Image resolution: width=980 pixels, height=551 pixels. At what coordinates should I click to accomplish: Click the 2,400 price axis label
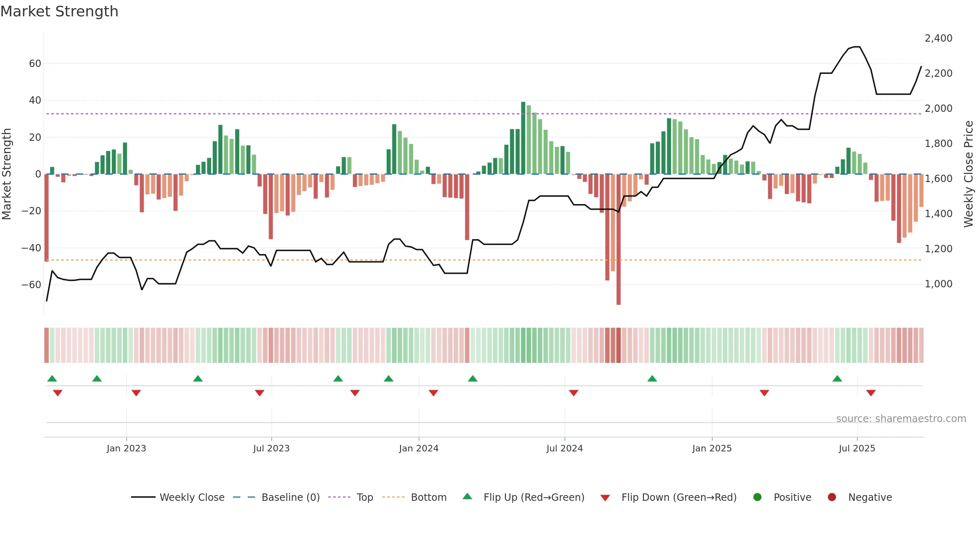point(938,38)
